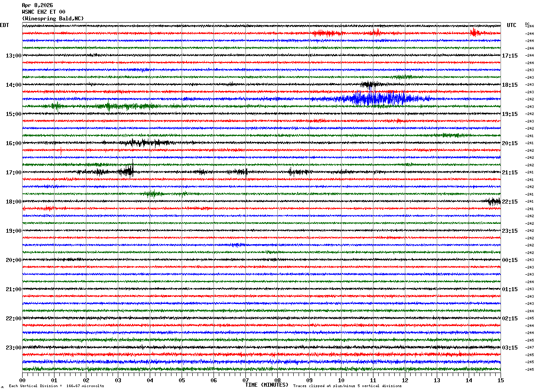The height and width of the screenshot is (392, 536).
Task: Select the 23:00 EDT row label
Action: click(x=13, y=348)
